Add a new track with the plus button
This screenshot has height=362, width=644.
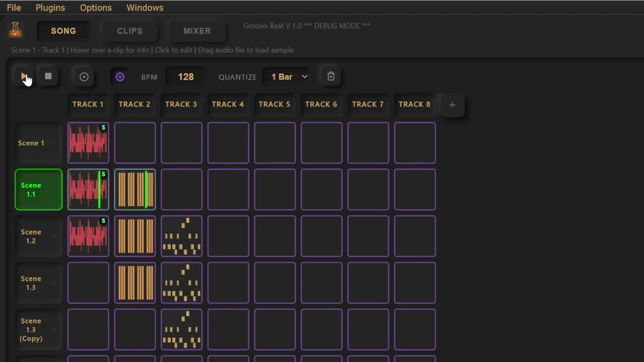point(452,105)
